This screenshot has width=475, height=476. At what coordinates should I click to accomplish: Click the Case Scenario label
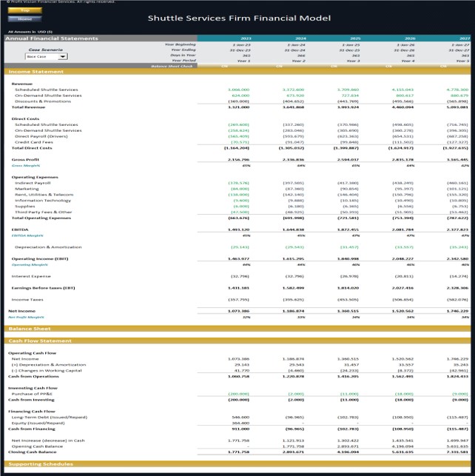point(45,50)
